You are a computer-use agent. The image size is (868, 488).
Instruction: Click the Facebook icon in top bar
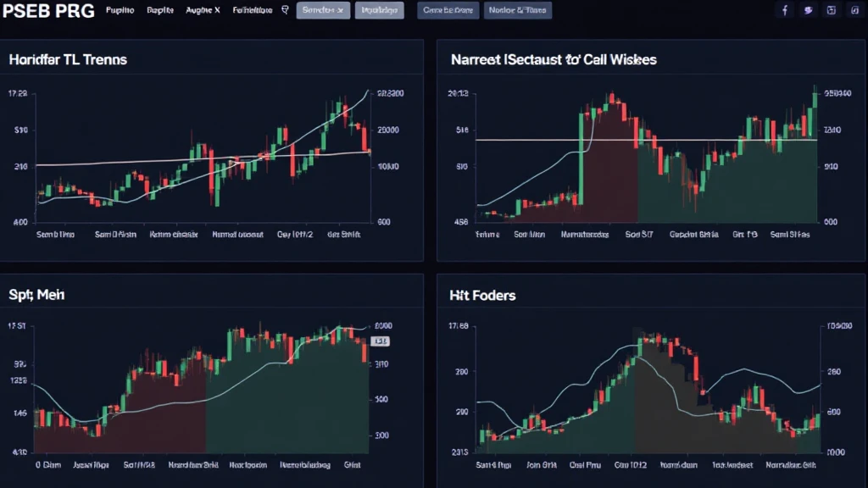[784, 10]
